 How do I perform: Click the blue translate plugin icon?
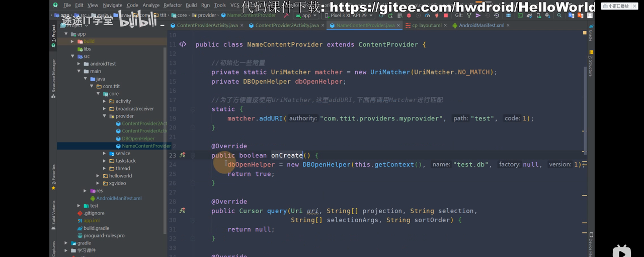(x=571, y=16)
